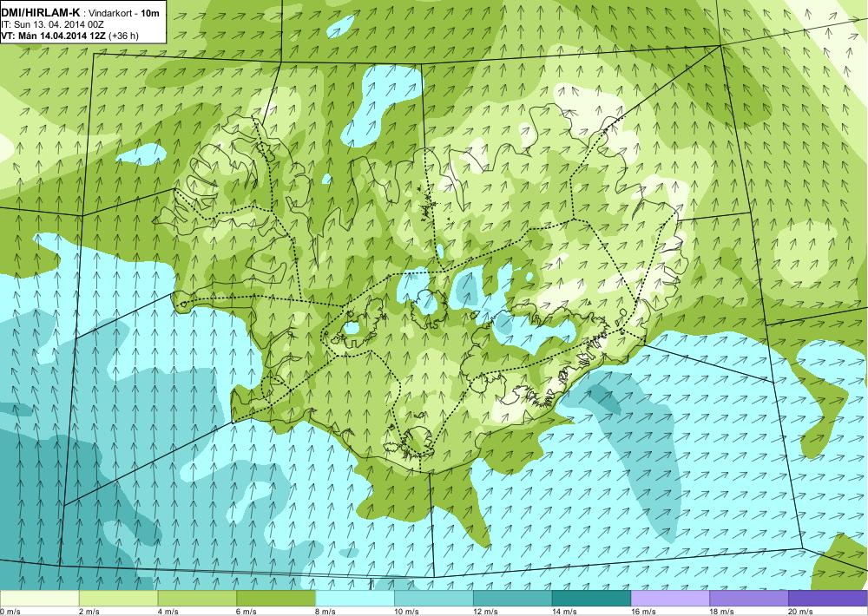Click the lavender 16–18 m/s legend swatch
The width and height of the screenshot is (868, 616).
[x=670, y=599]
